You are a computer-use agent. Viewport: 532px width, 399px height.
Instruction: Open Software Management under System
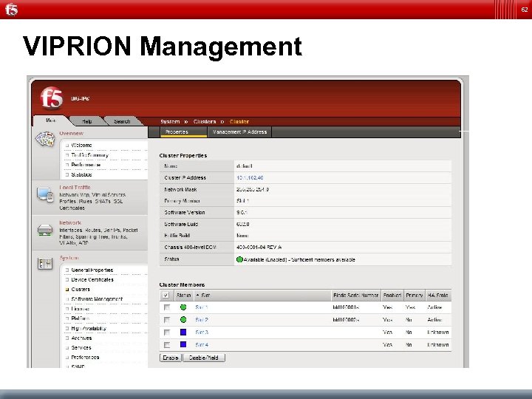pos(97,299)
